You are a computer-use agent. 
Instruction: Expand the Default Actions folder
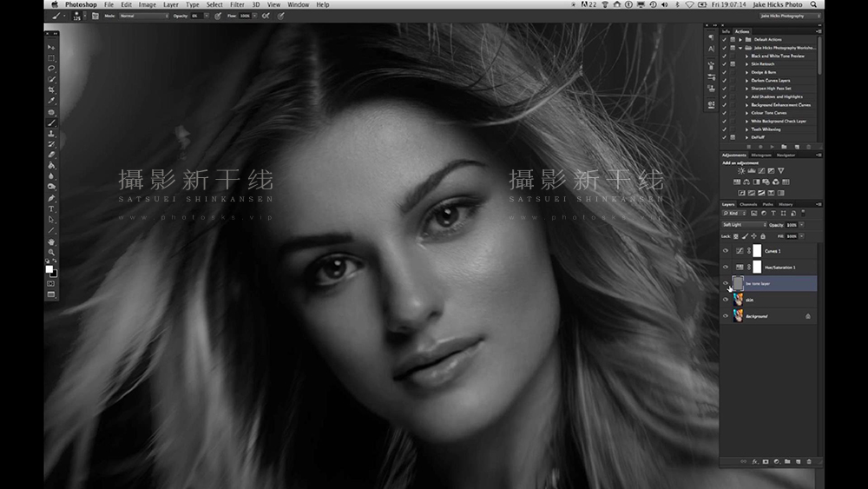pyautogui.click(x=740, y=39)
